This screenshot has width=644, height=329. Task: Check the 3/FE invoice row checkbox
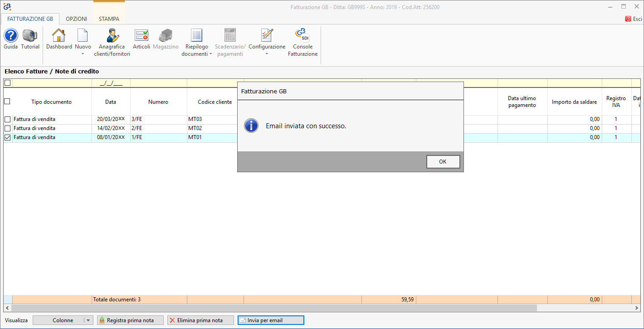pyautogui.click(x=7, y=119)
